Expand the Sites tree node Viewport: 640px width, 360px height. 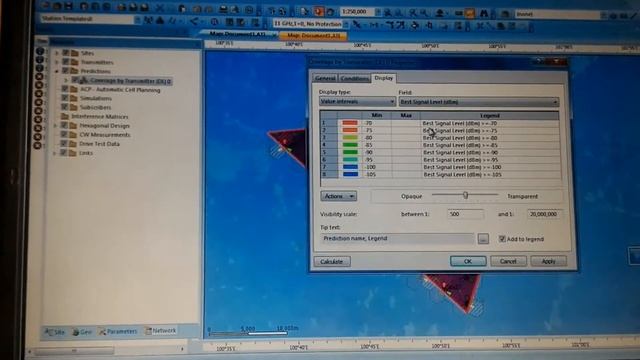(58, 53)
